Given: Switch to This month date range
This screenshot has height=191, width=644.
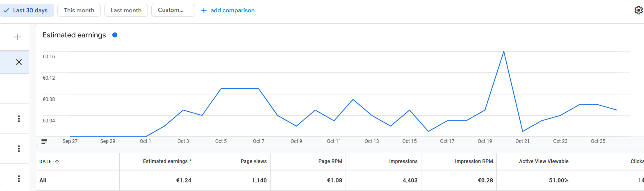Looking at the screenshot, I should tap(79, 10).
